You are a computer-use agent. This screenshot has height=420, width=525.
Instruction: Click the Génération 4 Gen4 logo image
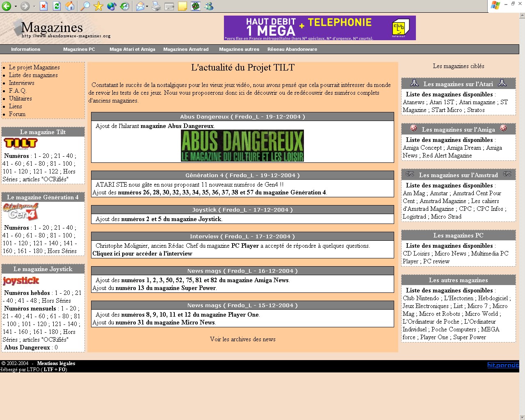click(x=21, y=212)
